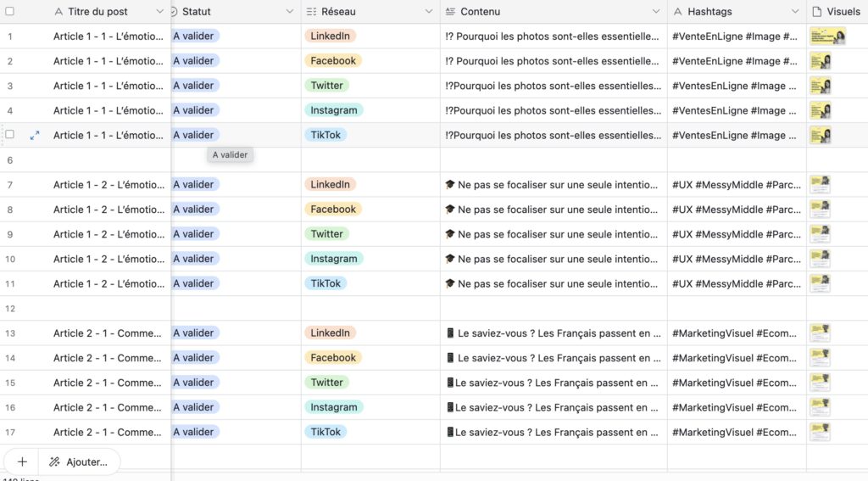Click row number 2

pos(10,61)
